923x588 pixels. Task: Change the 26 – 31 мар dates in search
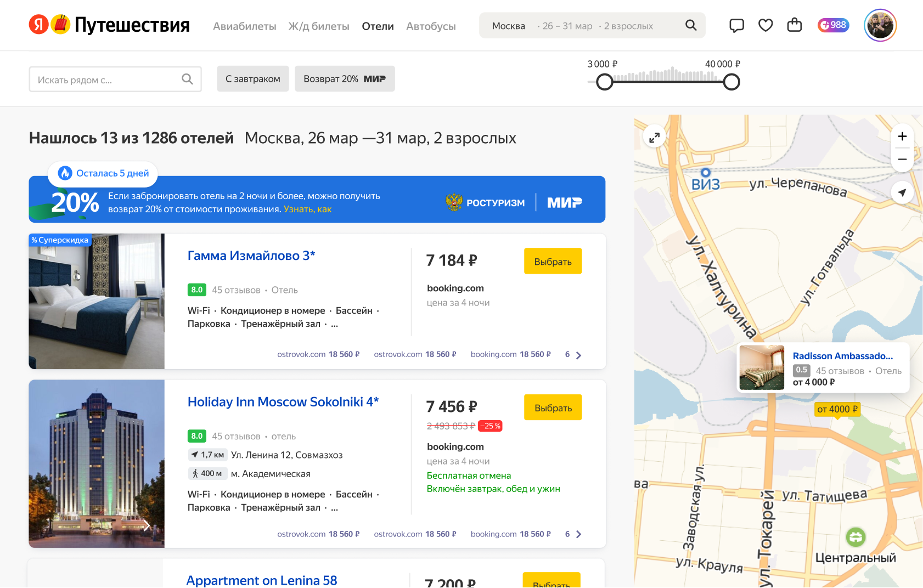[567, 26]
